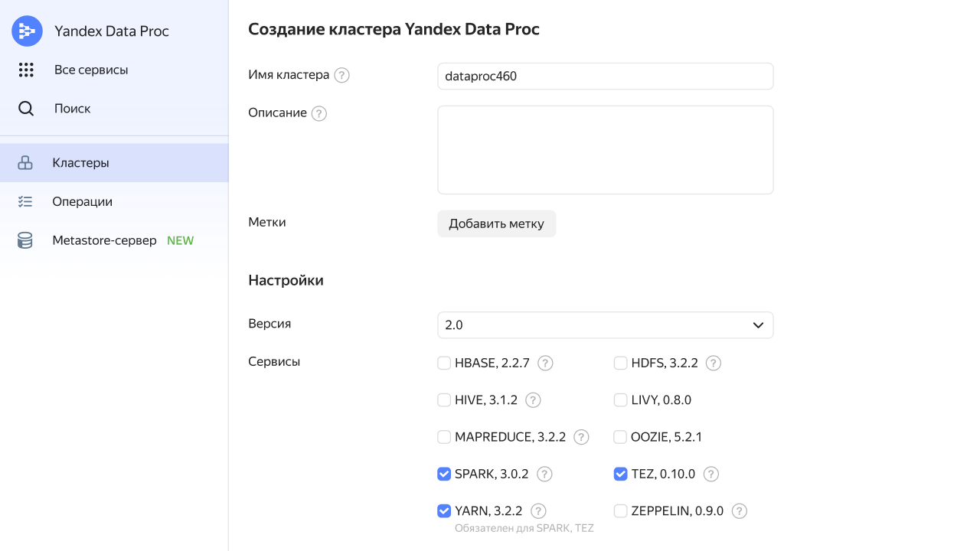This screenshot has height=551, width=980.
Task: Click the Обязателен для SPARK, TEZ note
Action: [x=524, y=528]
